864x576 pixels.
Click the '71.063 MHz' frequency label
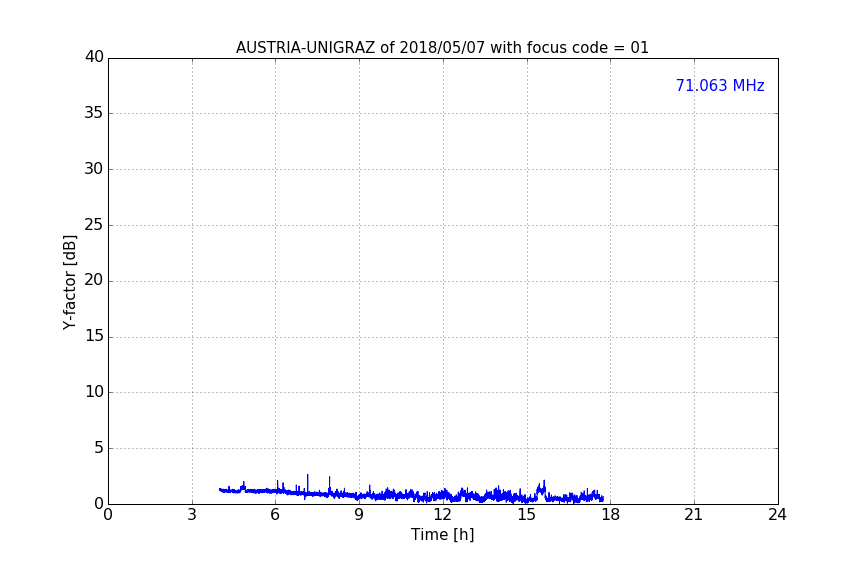click(720, 85)
